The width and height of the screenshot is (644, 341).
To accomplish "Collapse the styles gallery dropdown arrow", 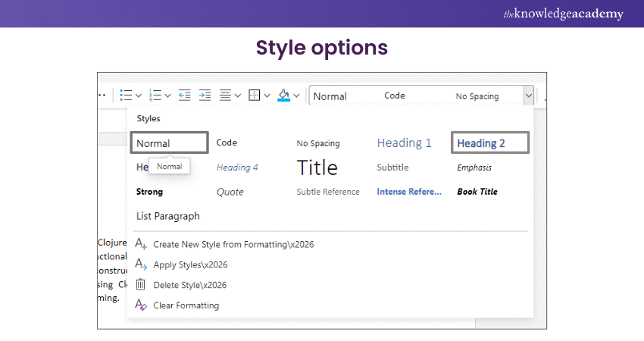I will click(527, 96).
